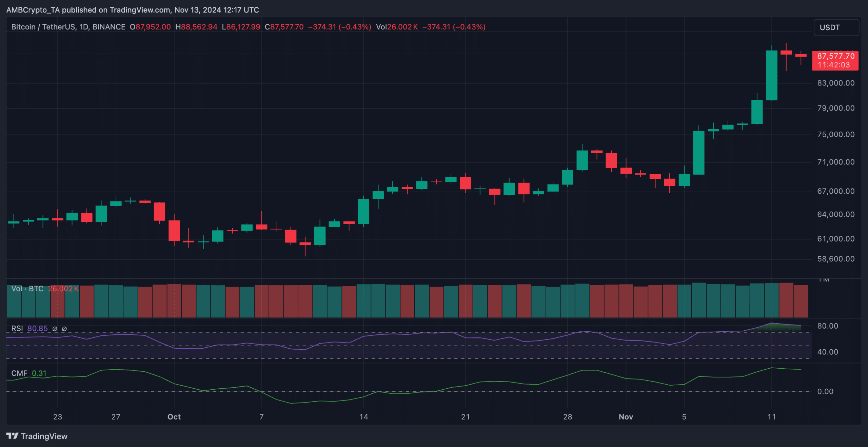Click the 7 date axis label
The width and height of the screenshot is (868, 447).
pyautogui.click(x=261, y=417)
